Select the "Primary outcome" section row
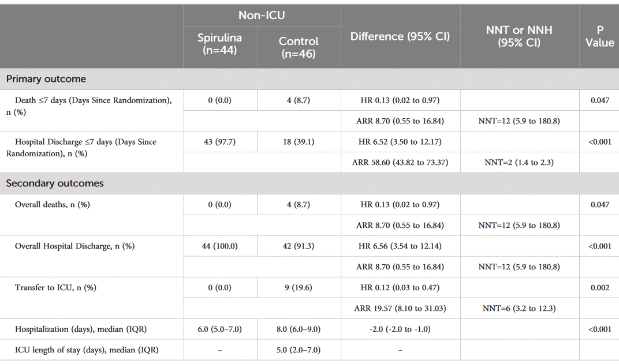 click(x=46, y=79)
